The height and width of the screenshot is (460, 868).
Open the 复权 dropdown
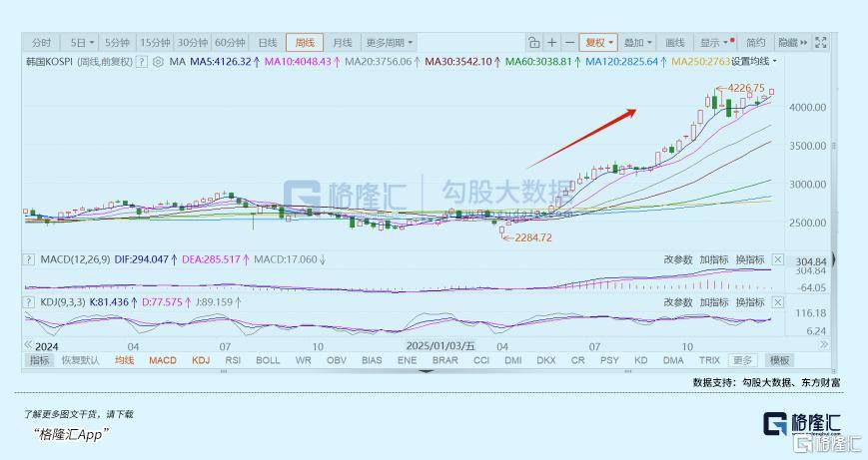tap(599, 43)
